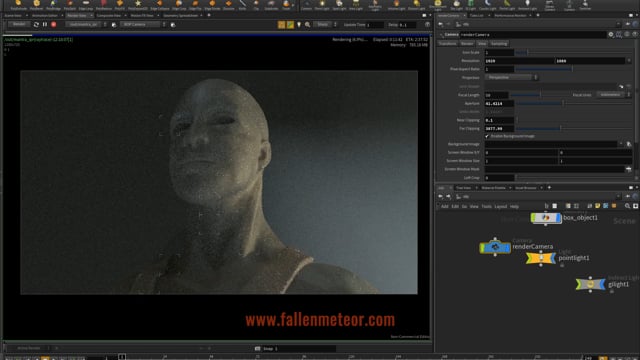Image resolution: width=640 pixels, height=360 pixels.
Task: Select the renderCamera node
Action: click(495, 247)
